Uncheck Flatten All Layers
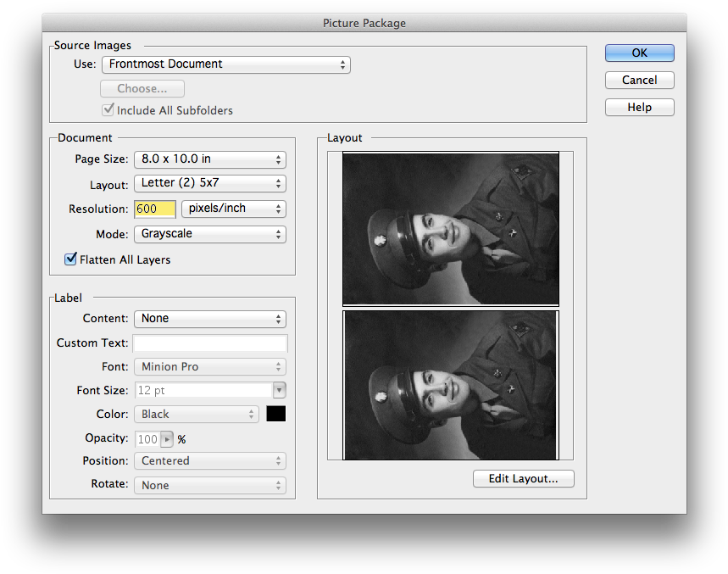728x574 pixels. point(71,259)
